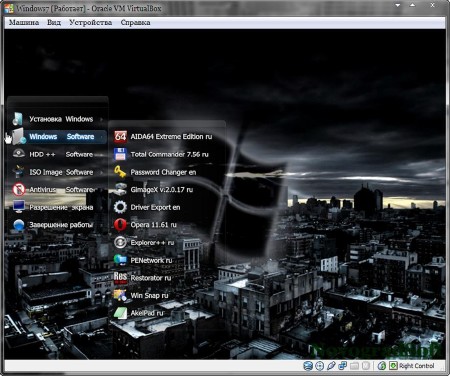Click the GimageX drive icon
The image size is (450, 376).
[x=120, y=189]
